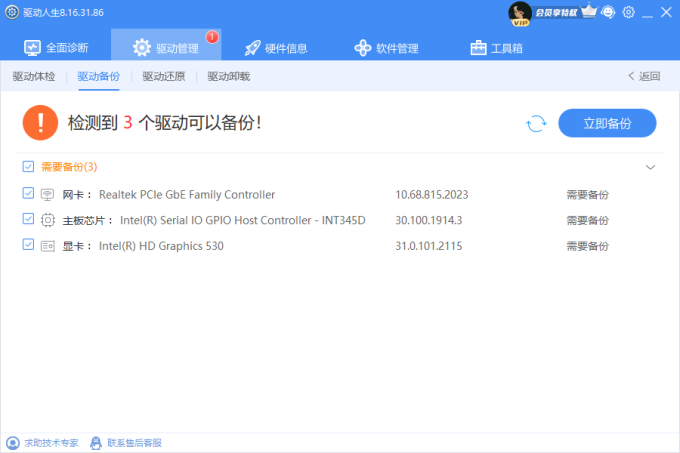The height and width of the screenshot is (453, 680).
Task: Click the 联系售后客服 link
Action: click(134, 443)
